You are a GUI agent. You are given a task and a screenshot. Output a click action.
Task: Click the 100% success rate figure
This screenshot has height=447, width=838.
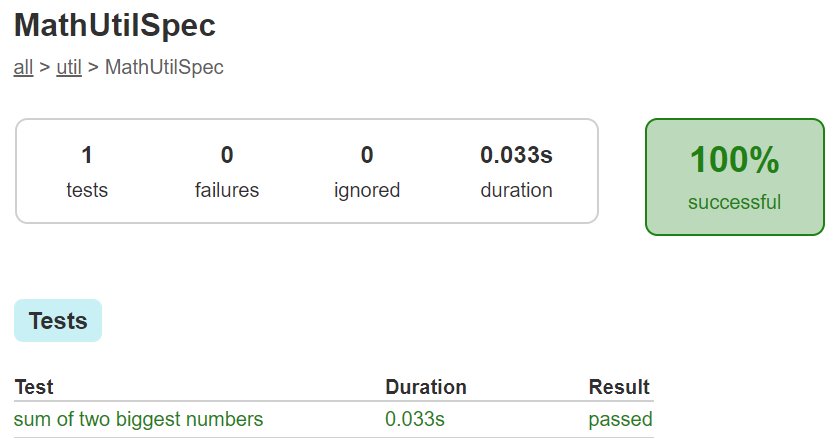tap(734, 161)
